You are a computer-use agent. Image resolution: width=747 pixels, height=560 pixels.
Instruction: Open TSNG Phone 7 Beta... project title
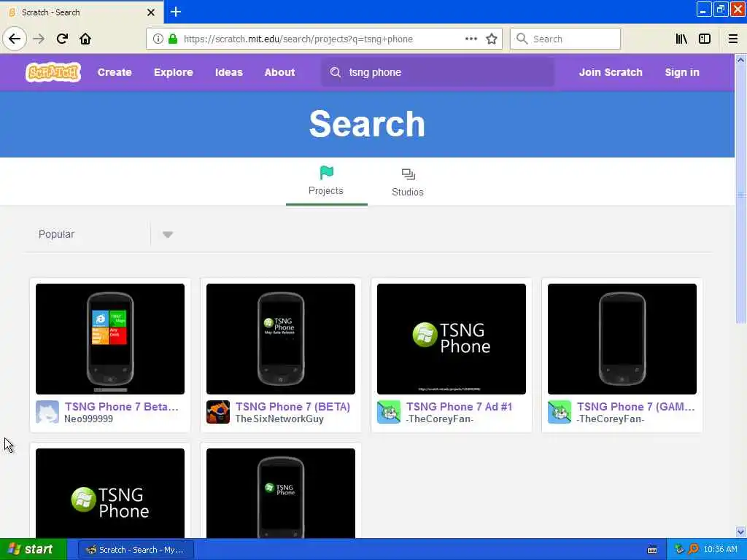point(122,407)
